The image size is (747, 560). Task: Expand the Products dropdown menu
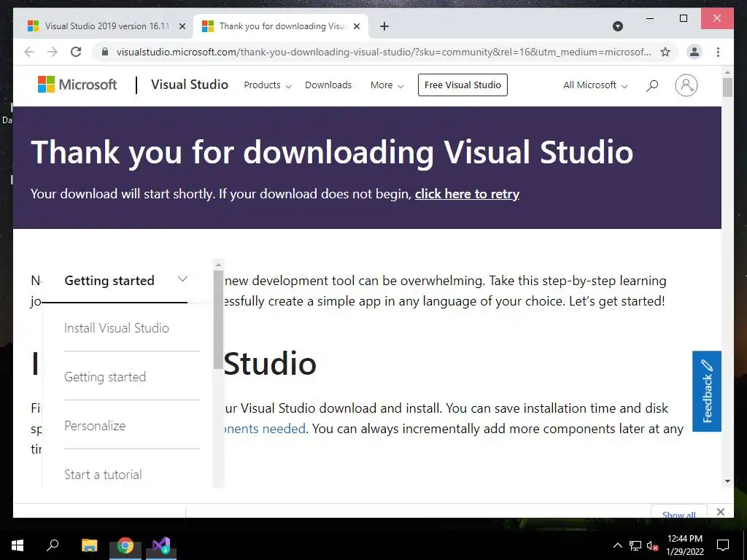click(x=267, y=85)
